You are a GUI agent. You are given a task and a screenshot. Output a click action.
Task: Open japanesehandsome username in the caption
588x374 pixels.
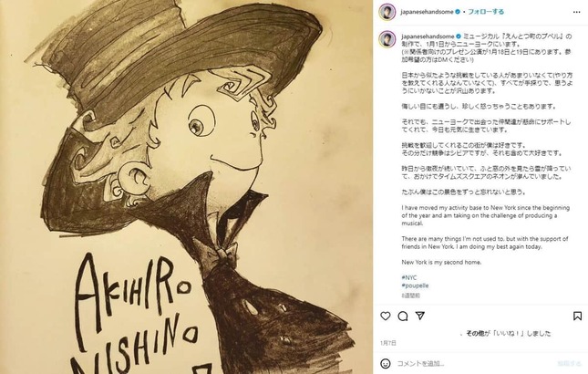(428, 36)
